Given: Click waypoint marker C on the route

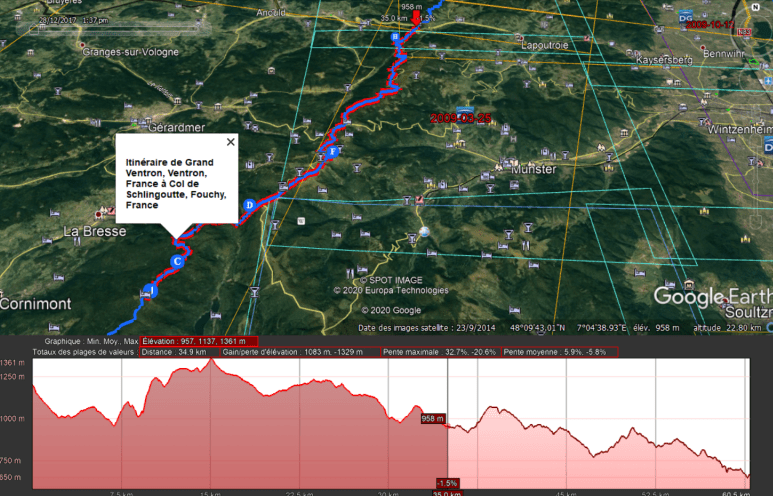Looking at the screenshot, I should [x=177, y=262].
